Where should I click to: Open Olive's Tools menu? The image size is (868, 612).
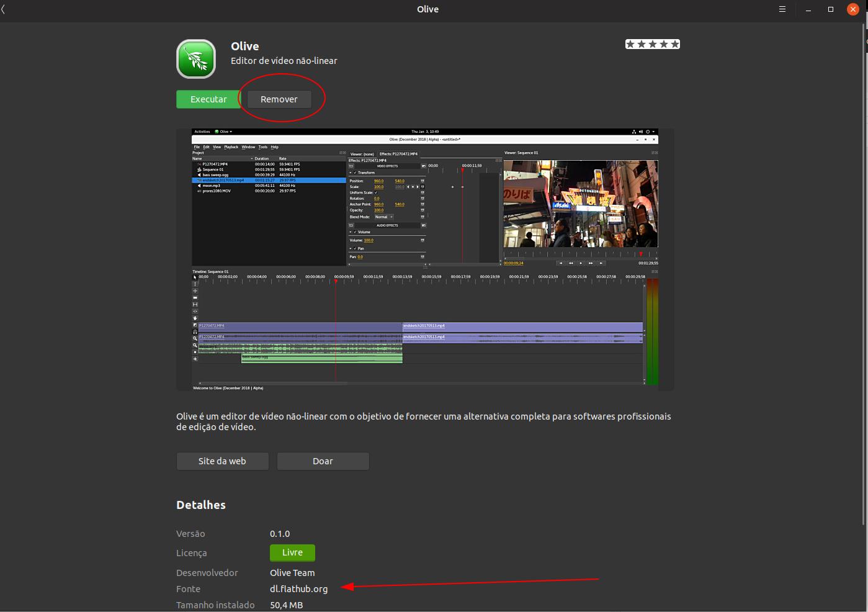point(263,147)
